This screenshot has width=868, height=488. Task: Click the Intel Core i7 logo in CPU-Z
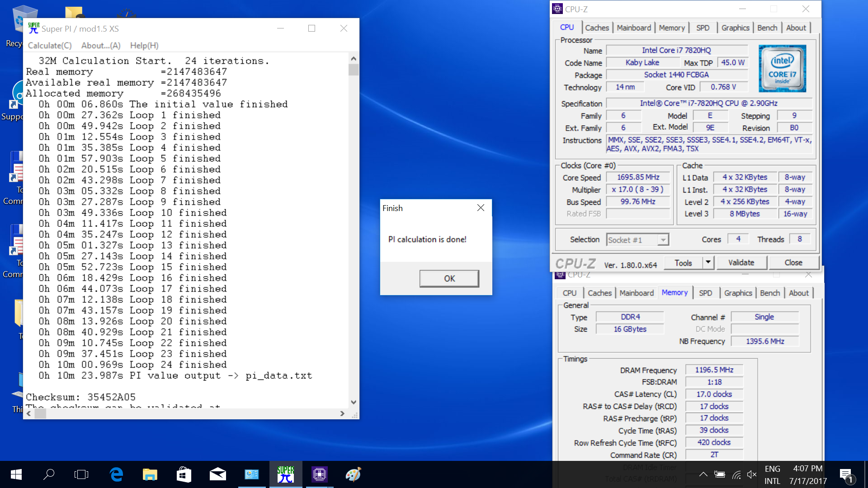(782, 68)
